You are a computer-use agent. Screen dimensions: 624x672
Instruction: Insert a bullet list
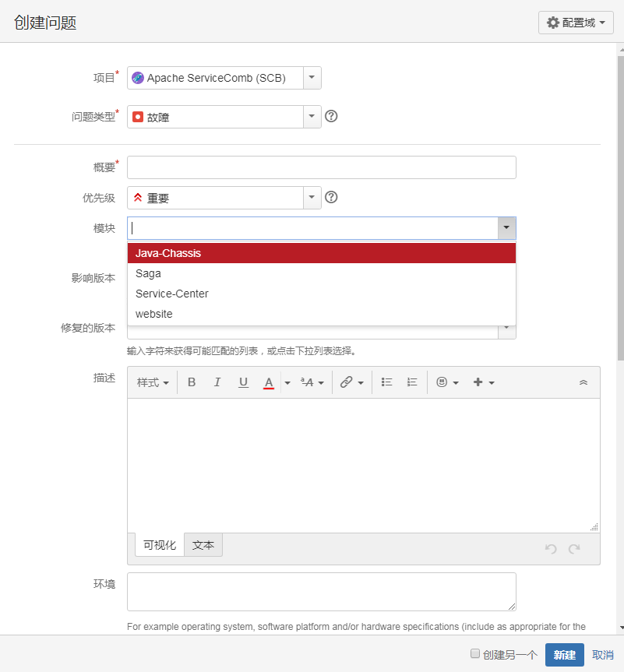pos(386,382)
